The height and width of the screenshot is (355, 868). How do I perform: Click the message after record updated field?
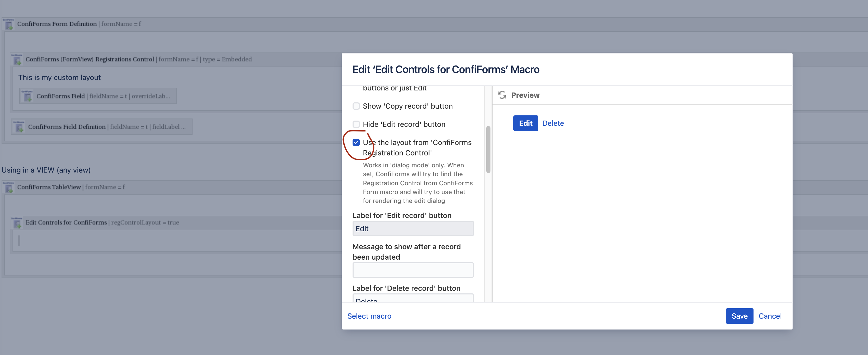click(x=413, y=269)
